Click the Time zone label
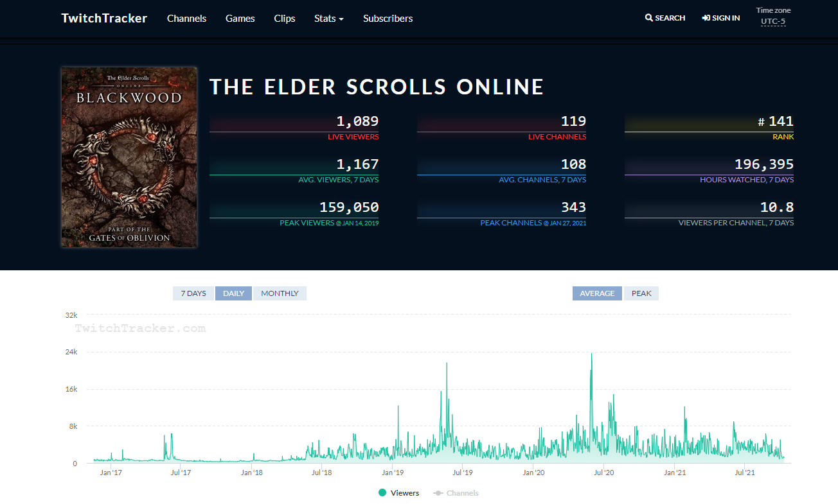The width and height of the screenshot is (838, 504). 773,10
